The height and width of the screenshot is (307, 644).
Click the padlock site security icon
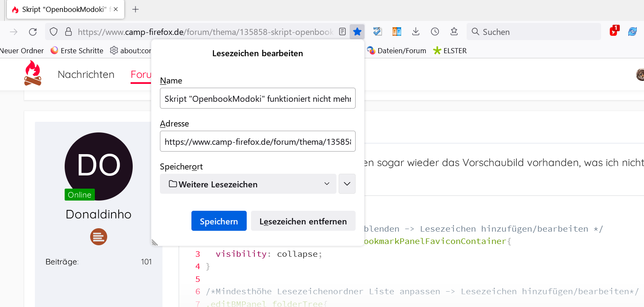(68, 32)
